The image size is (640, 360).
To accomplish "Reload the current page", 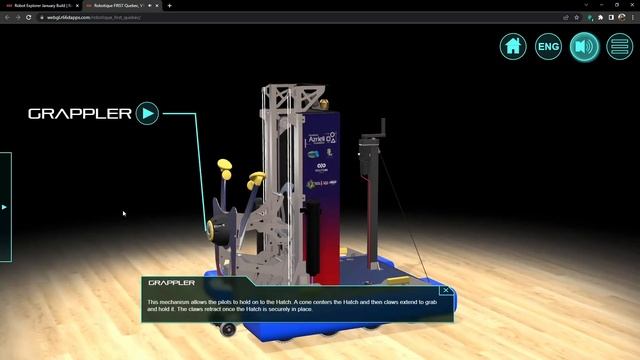I will 29,18.
